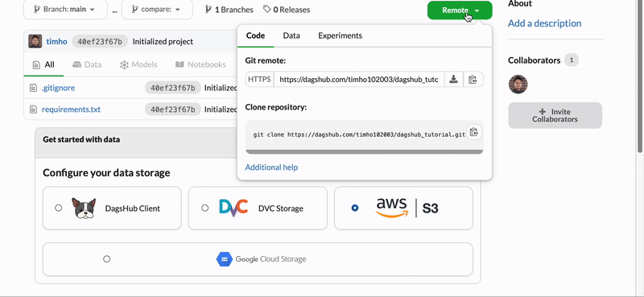
Task: Open the Additional help link
Action: [271, 167]
